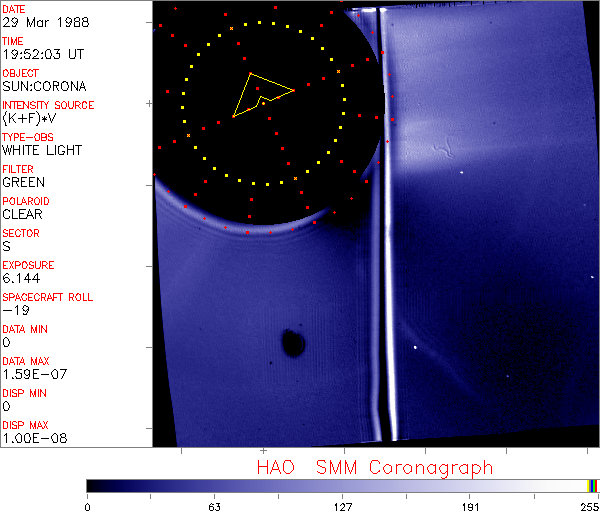Click the bright curled feature near the top right
This screenshot has height=512, width=600.
438,152
